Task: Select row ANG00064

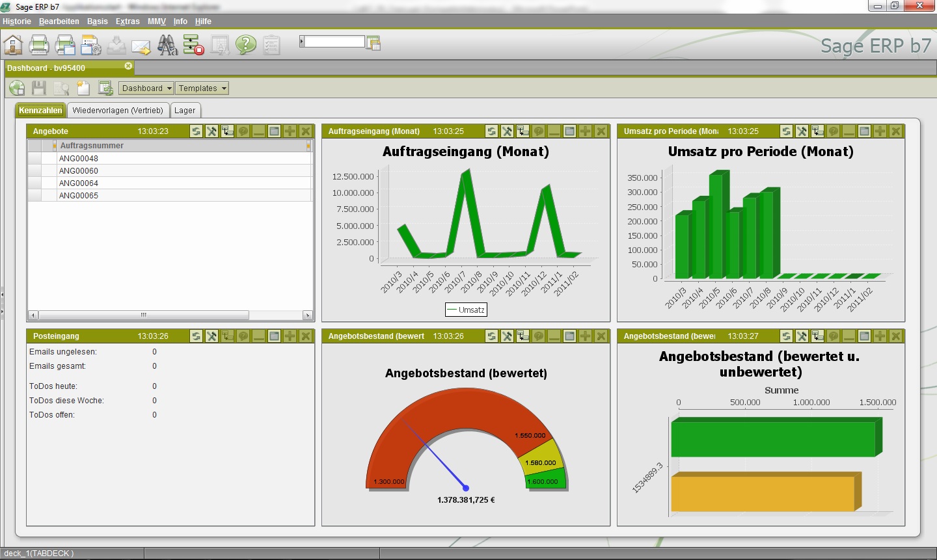Action: (170, 183)
